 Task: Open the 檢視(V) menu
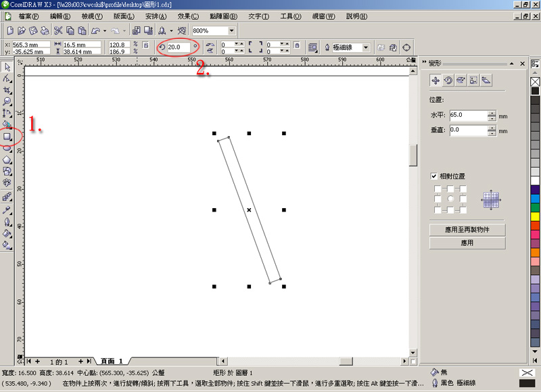pos(92,16)
